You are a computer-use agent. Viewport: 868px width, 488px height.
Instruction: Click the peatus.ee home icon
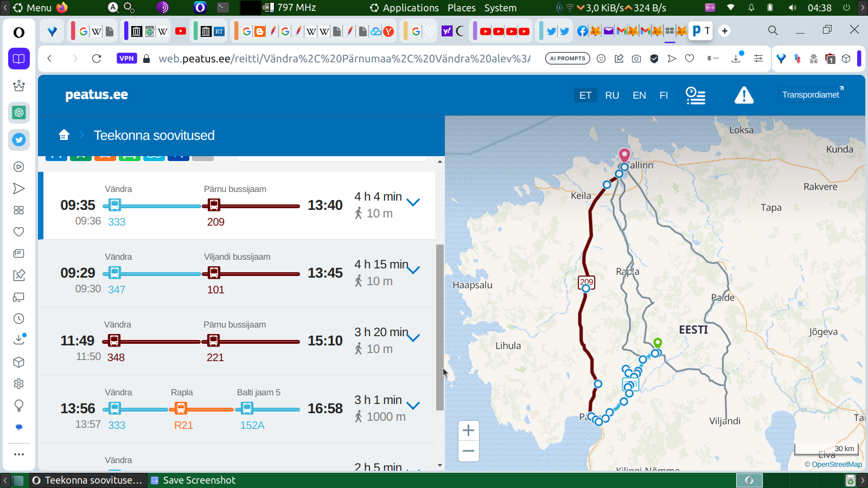coord(64,135)
